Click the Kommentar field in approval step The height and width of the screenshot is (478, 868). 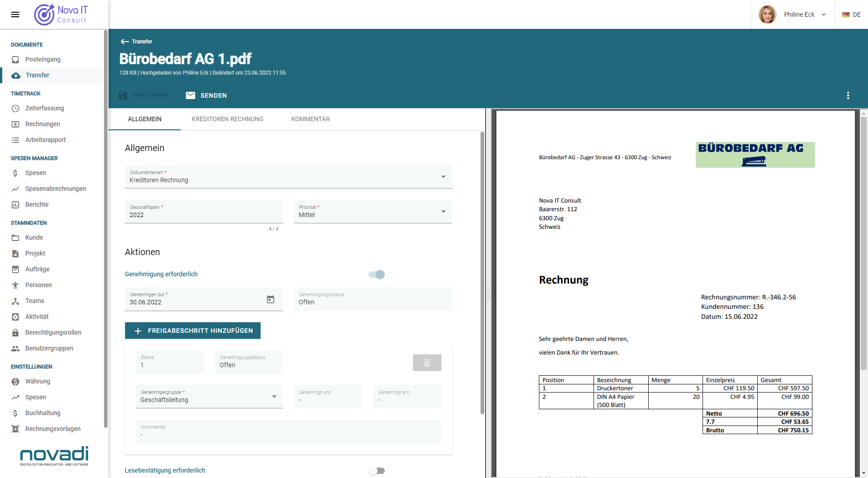point(288,431)
